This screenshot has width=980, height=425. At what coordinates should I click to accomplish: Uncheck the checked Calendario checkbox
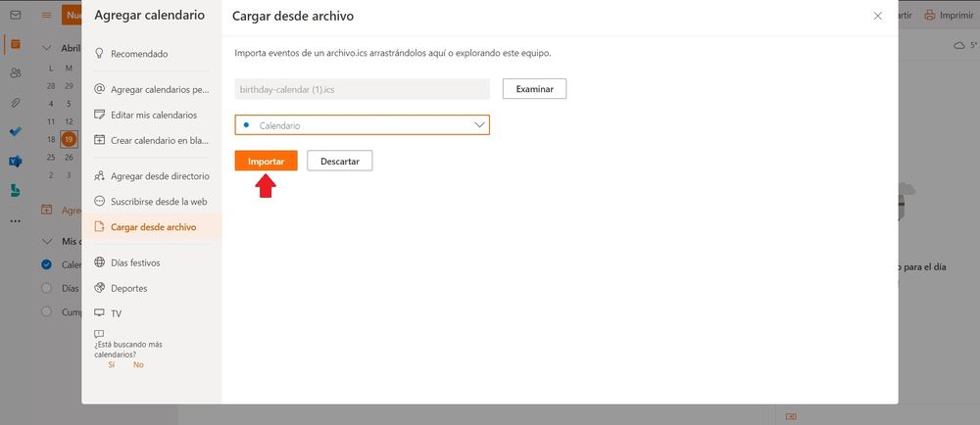46,264
